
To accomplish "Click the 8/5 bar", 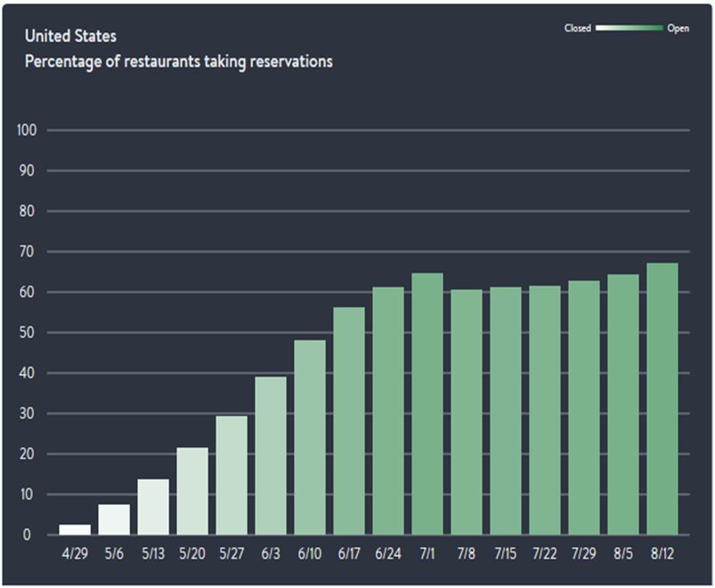I will point(623,405).
